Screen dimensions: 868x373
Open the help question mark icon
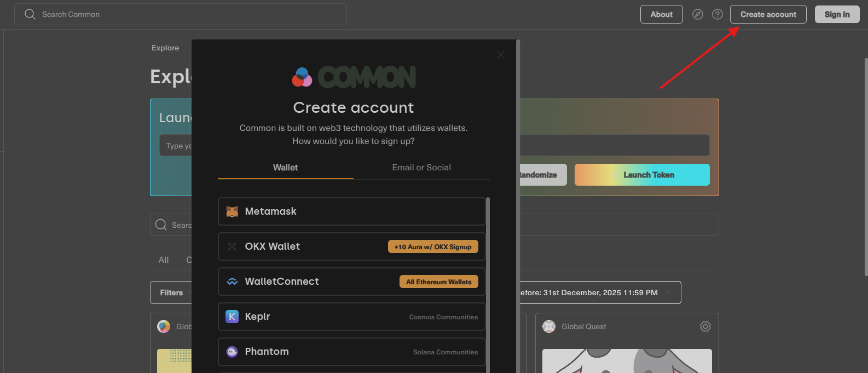(717, 14)
